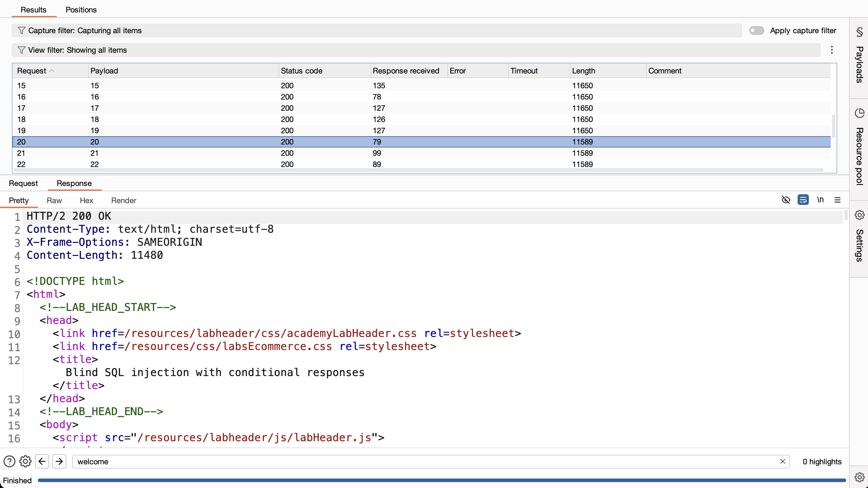868x488 pixels.
Task: Switch to the Request tab
Action: [23, 184]
